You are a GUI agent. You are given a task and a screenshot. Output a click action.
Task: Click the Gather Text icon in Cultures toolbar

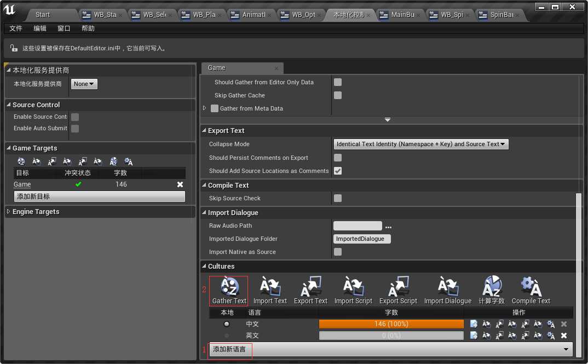[229, 287]
